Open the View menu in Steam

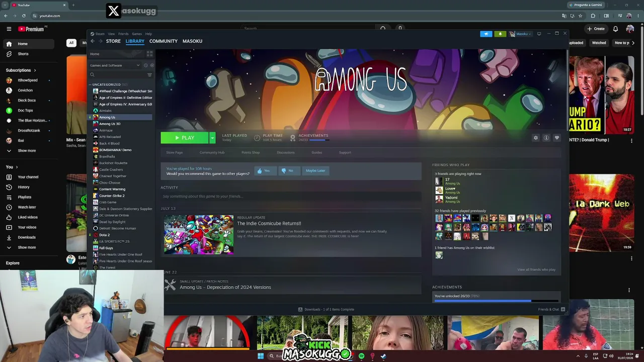[x=111, y=34]
